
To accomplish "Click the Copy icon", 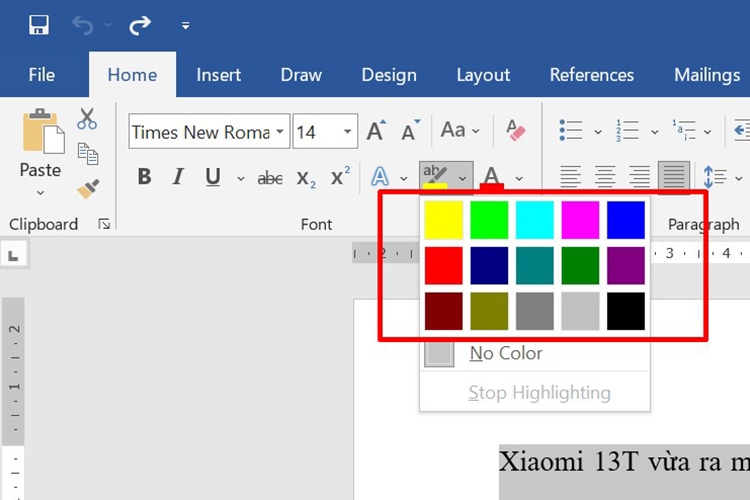I will coord(88,154).
